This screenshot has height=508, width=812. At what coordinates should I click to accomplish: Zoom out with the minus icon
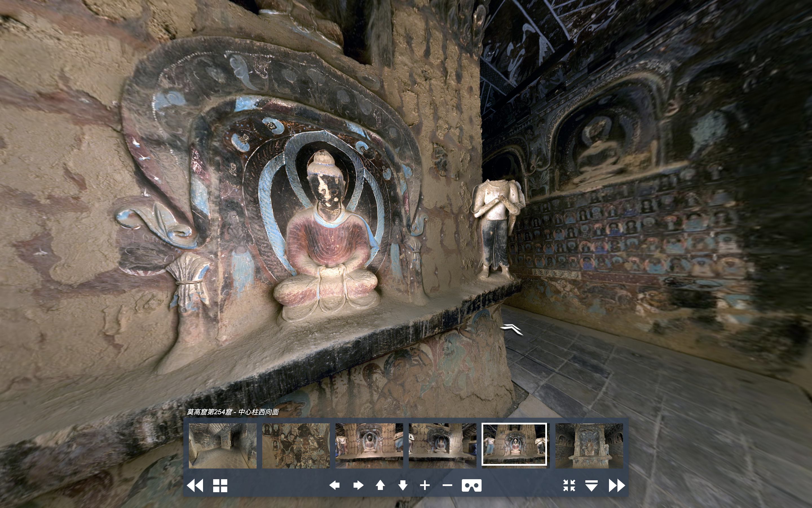[x=447, y=485]
